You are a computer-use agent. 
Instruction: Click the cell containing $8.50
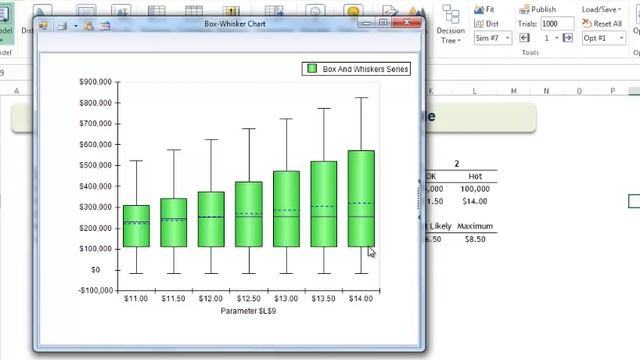tap(475, 239)
